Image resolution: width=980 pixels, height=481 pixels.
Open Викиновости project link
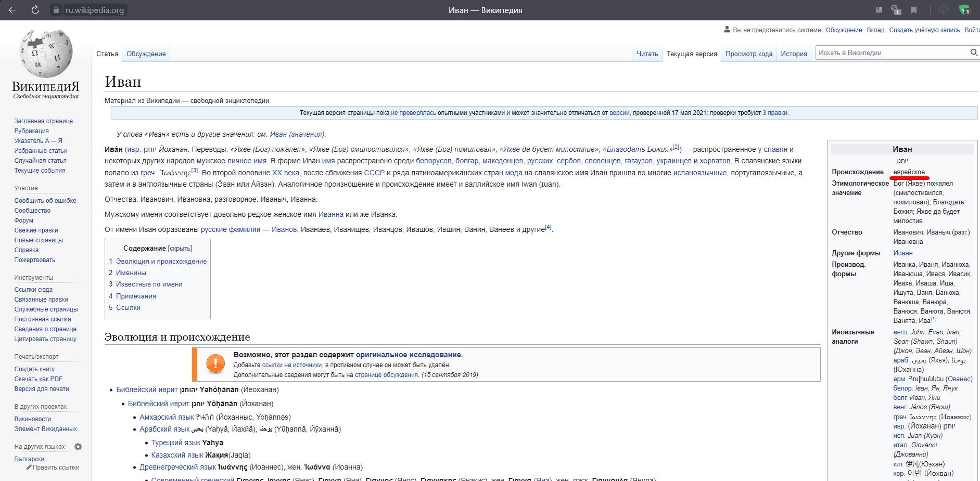[33, 419]
